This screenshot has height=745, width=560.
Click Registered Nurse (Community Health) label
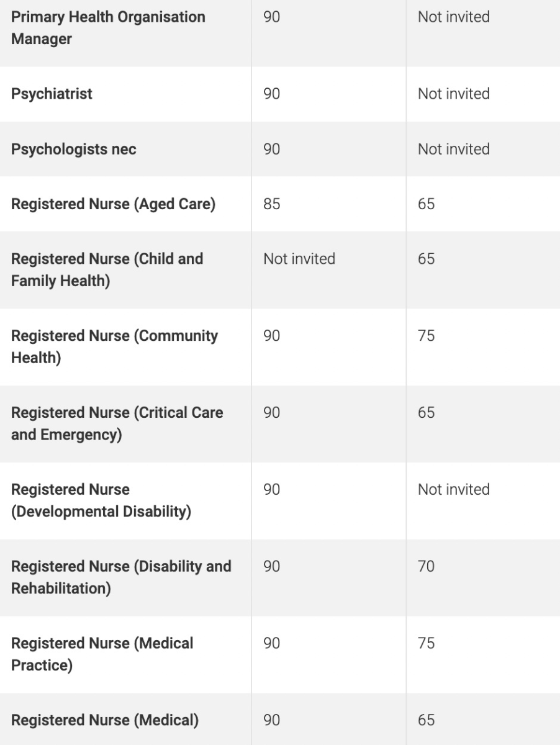[114, 346]
